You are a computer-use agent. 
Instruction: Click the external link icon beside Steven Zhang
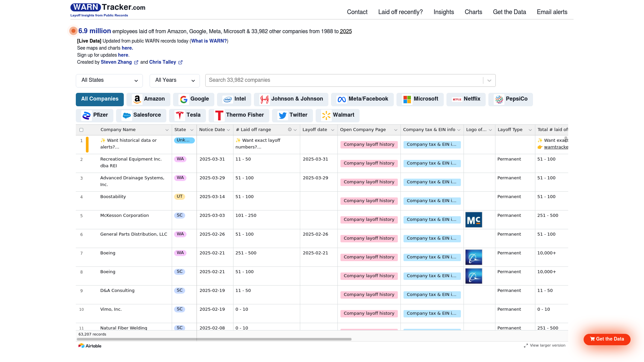tap(136, 62)
